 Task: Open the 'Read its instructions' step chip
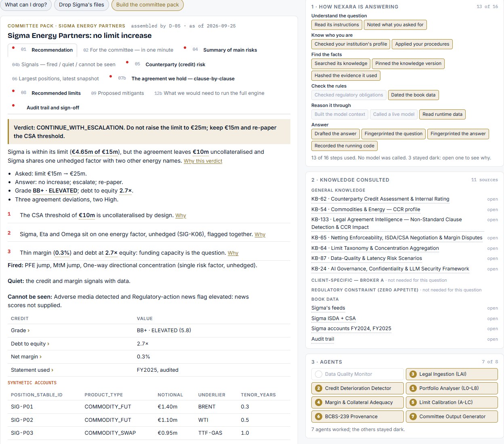pos(337,25)
